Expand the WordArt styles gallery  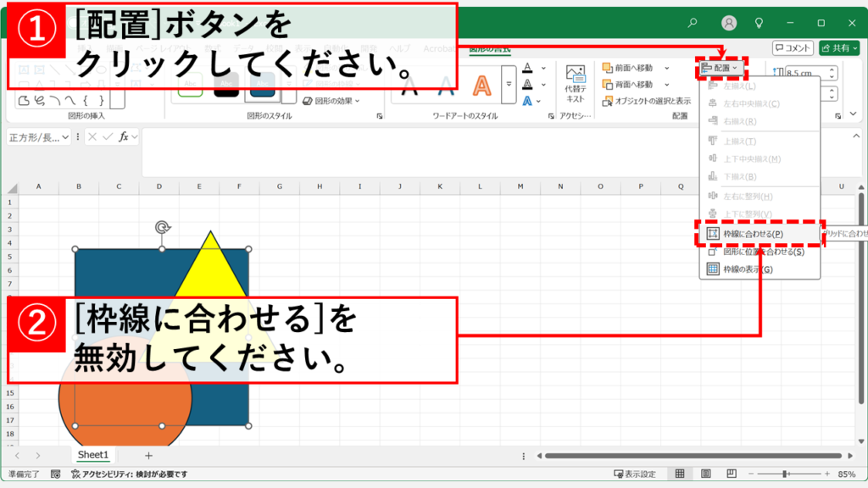coord(509,85)
